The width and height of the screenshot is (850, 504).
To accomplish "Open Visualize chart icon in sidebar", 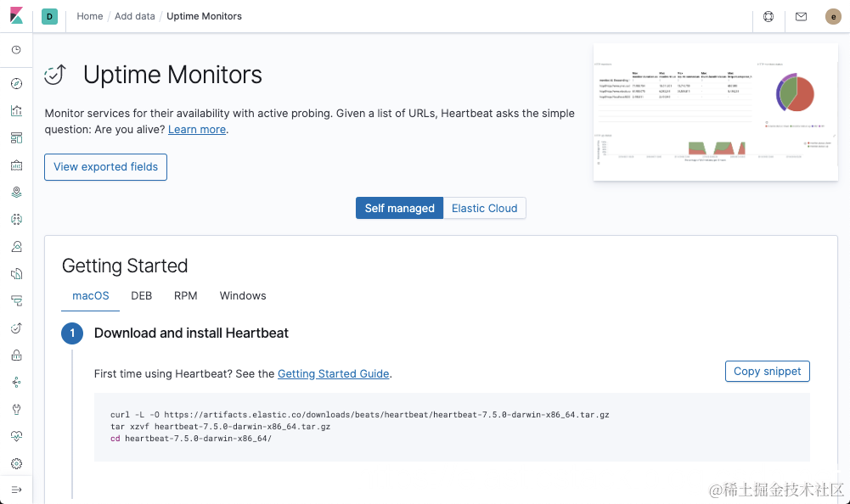I will coord(16,110).
